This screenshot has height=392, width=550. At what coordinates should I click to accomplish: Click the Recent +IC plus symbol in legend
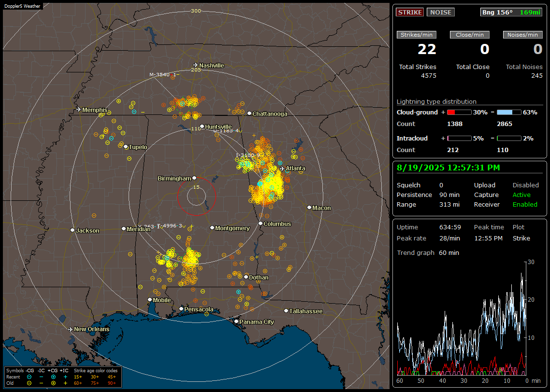[x=65, y=377]
